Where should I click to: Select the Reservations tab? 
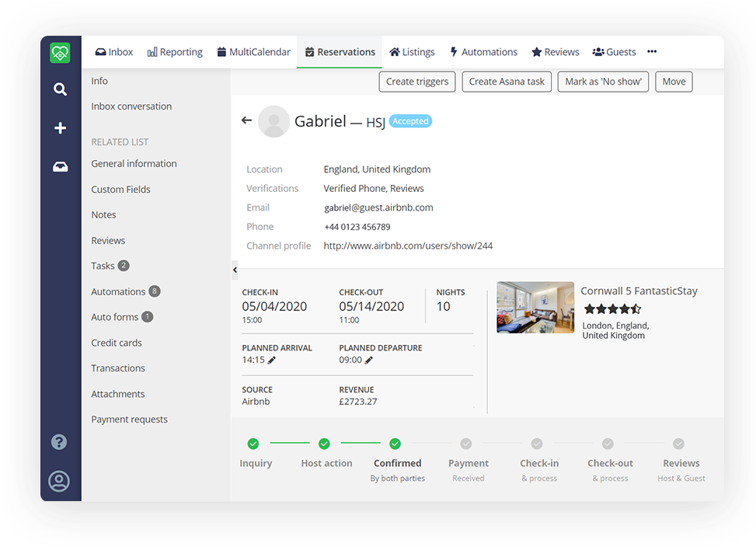tap(340, 52)
